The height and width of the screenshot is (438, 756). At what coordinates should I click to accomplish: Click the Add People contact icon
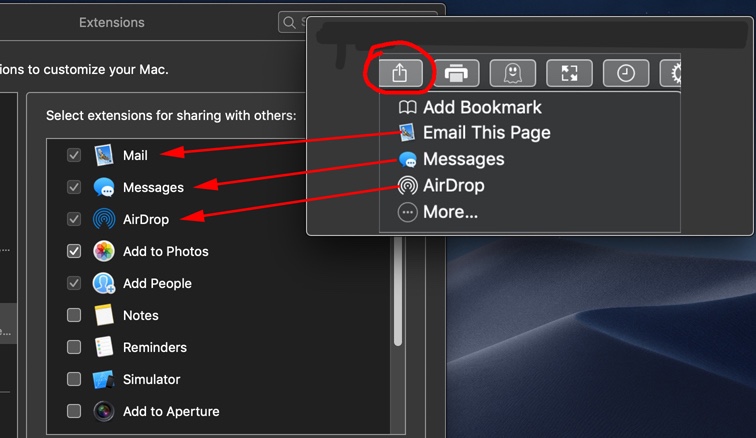click(104, 283)
